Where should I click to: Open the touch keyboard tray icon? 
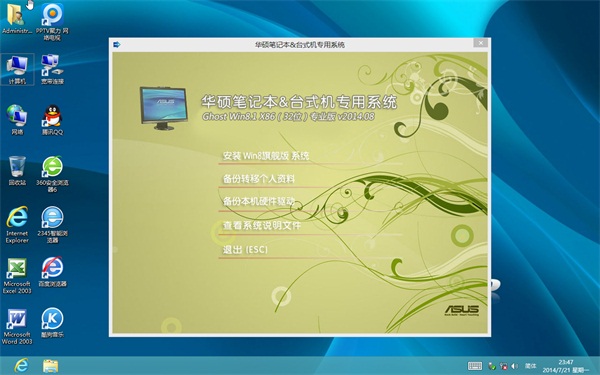[x=475, y=366]
